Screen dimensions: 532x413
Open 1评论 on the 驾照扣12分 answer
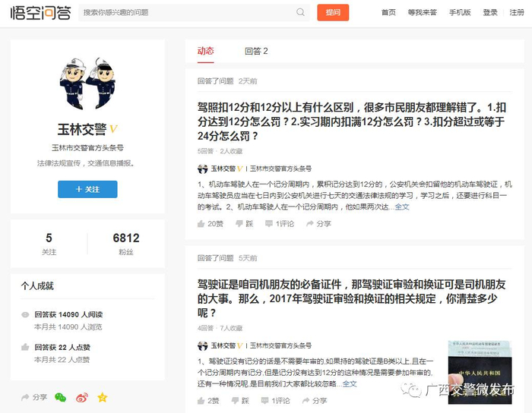point(280,224)
